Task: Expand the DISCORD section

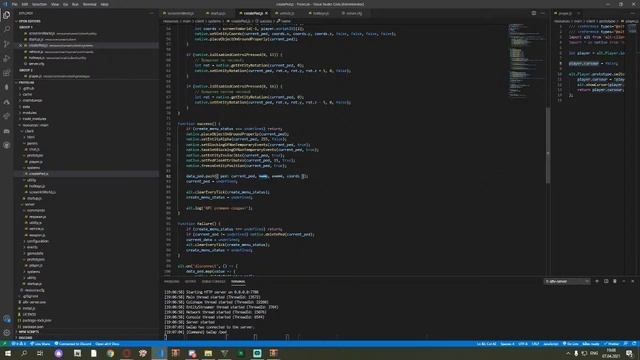Action: pos(25,338)
